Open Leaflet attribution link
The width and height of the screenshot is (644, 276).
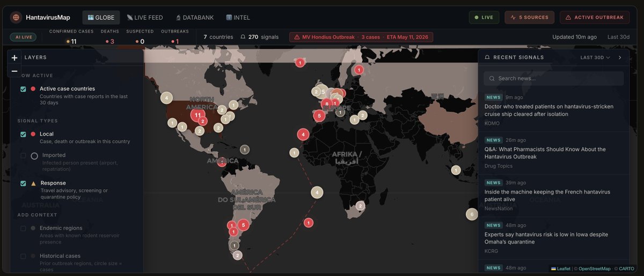click(560, 268)
